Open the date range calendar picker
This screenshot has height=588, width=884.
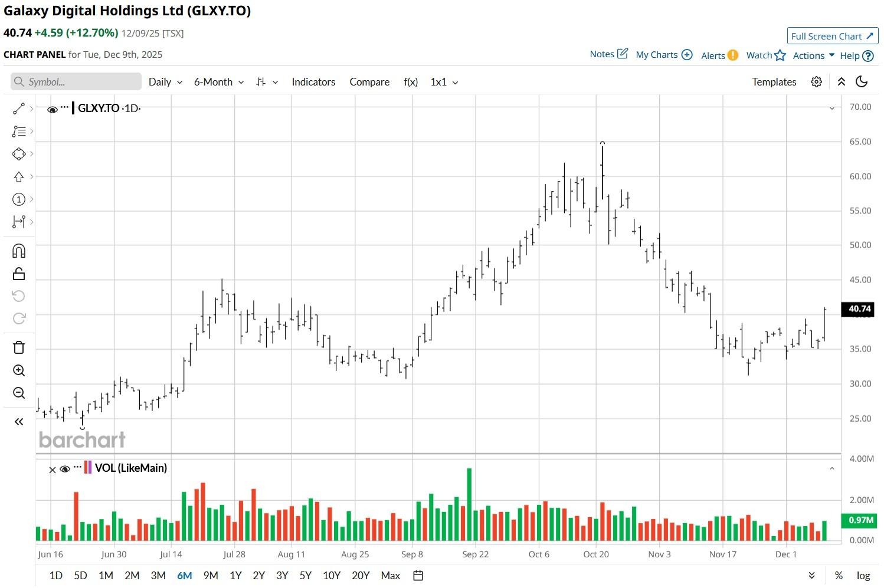tap(418, 576)
